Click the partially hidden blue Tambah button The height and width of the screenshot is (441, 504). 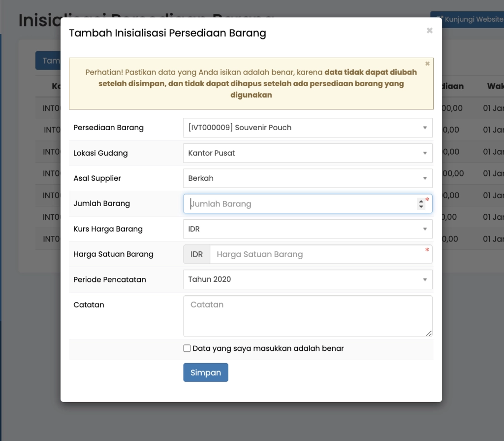pos(48,61)
